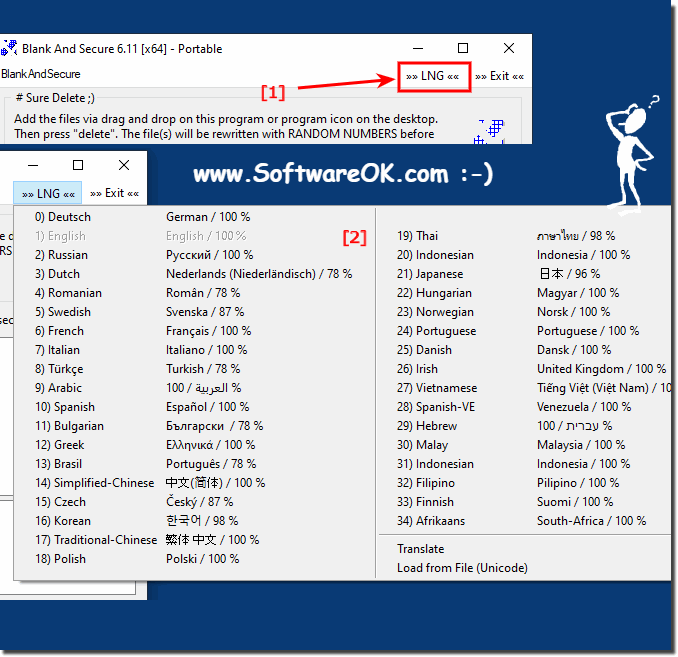Select 34) Afrikaans language
Viewport: 678px width, 657px height.
[524, 521]
